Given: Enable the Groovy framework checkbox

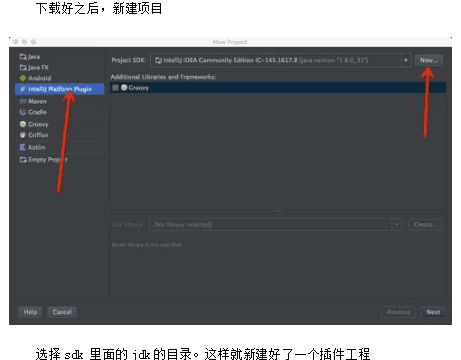Looking at the screenshot, I should [115, 88].
